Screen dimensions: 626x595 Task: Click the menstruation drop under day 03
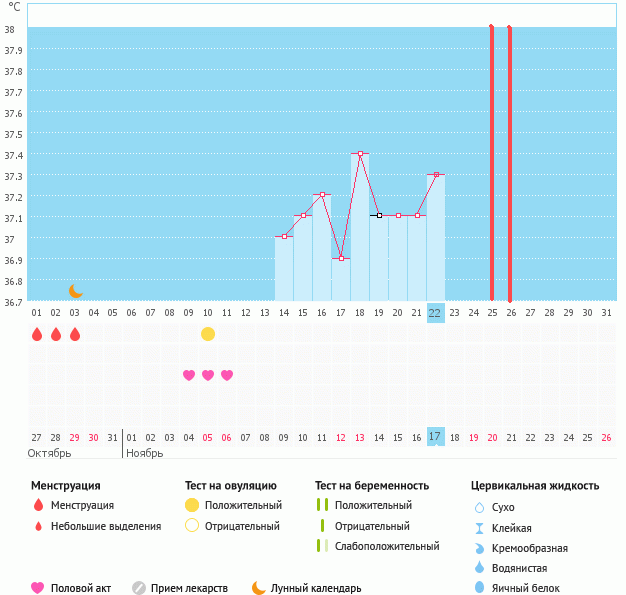[75, 334]
